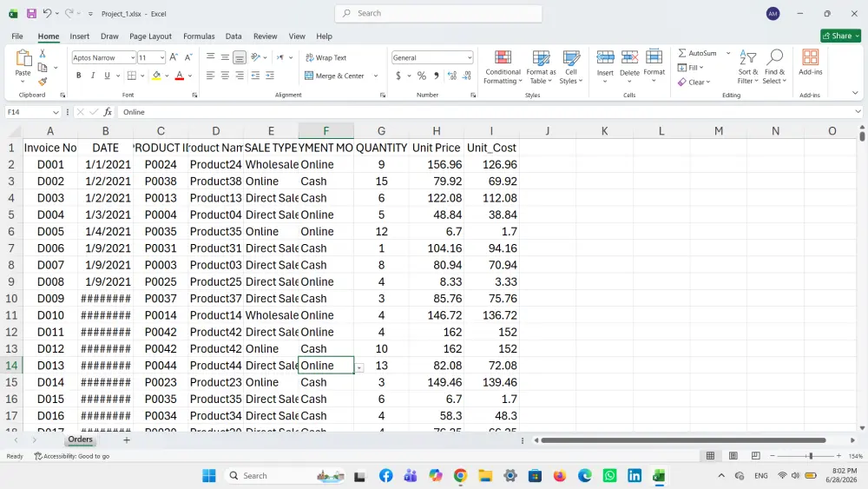868x489 pixels.
Task: Toggle Italic formatting
Action: (x=93, y=76)
